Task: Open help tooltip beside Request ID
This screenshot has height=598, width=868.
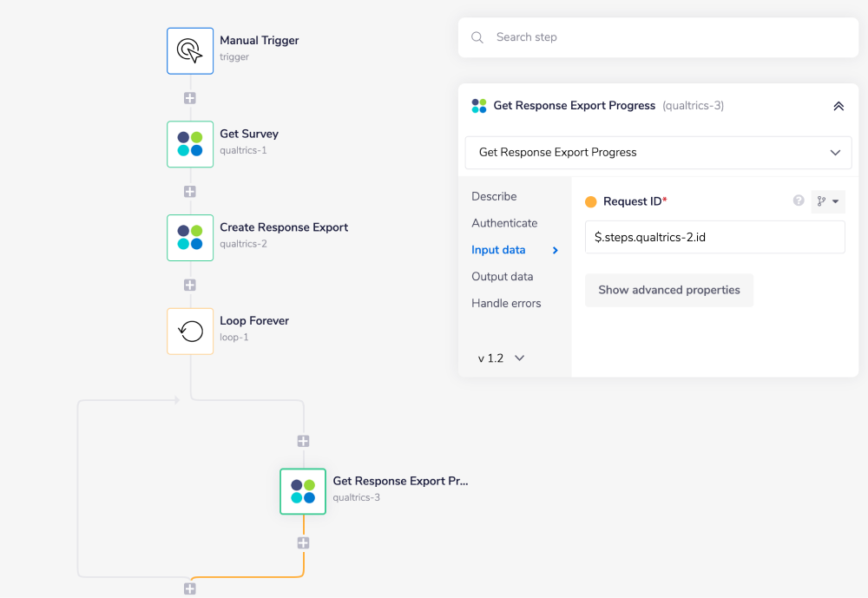Action: [x=798, y=201]
